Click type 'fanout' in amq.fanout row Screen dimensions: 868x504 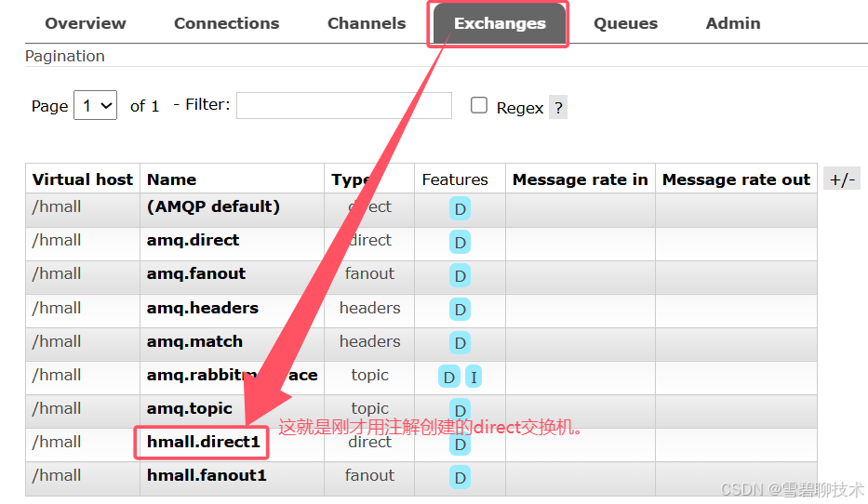[x=369, y=273]
